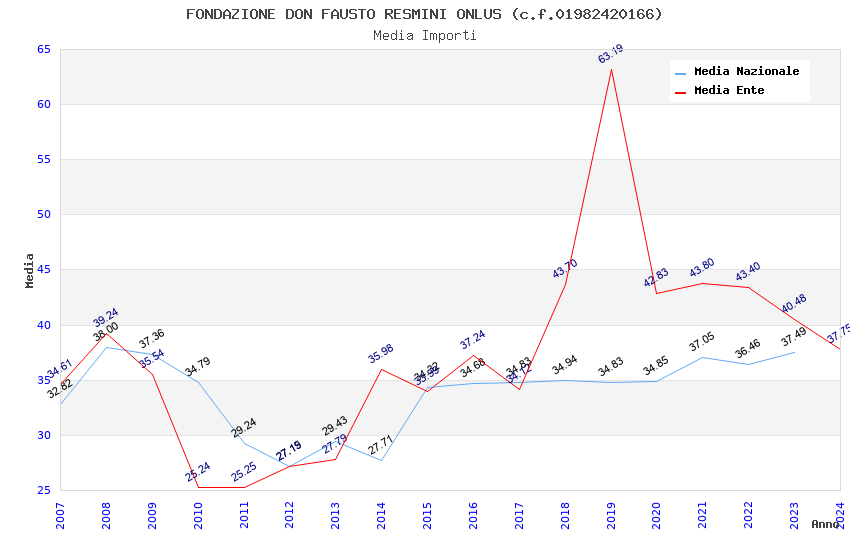Click the year label '2018'
This screenshot has height=550, width=850.
(x=565, y=515)
